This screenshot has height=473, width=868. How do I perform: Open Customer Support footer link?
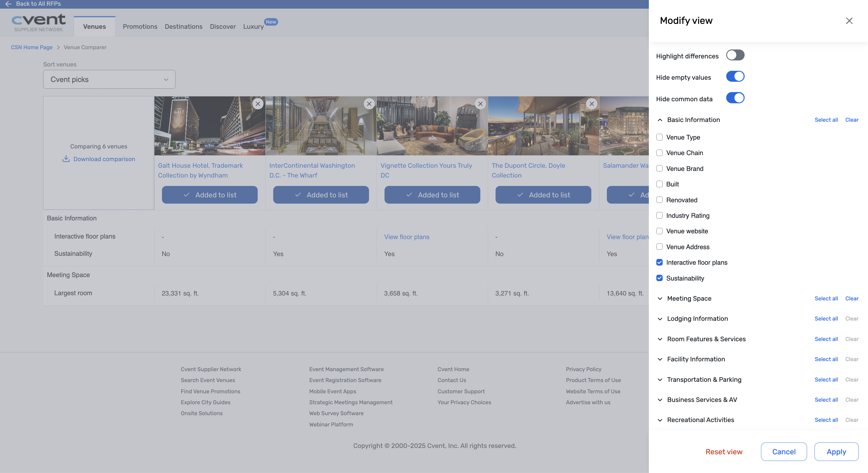pyautogui.click(x=461, y=391)
